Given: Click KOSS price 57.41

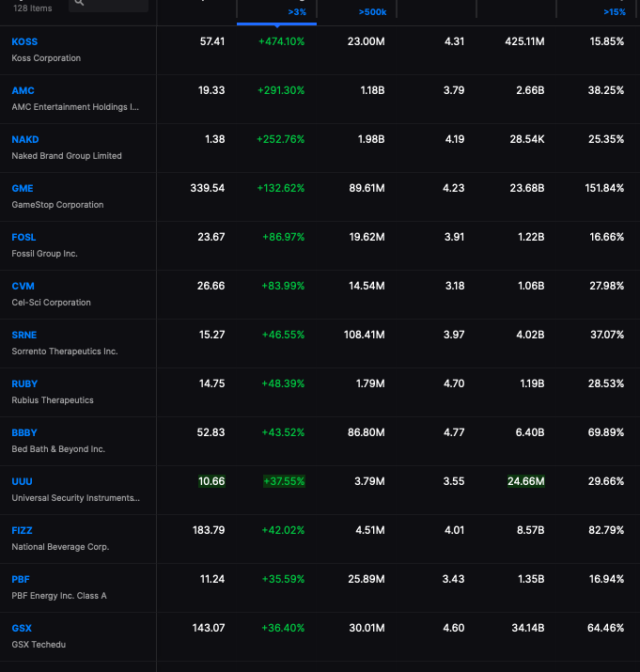Looking at the screenshot, I should [212, 41].
